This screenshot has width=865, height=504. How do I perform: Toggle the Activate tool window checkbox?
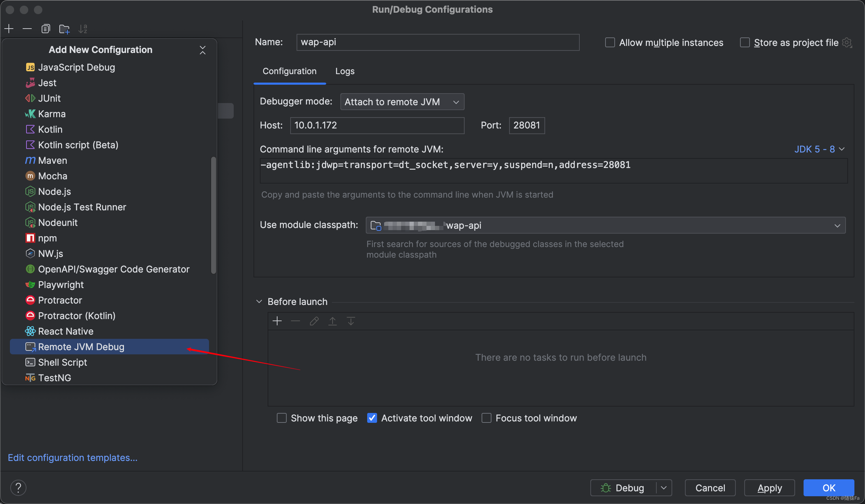[x=372, y=418]
